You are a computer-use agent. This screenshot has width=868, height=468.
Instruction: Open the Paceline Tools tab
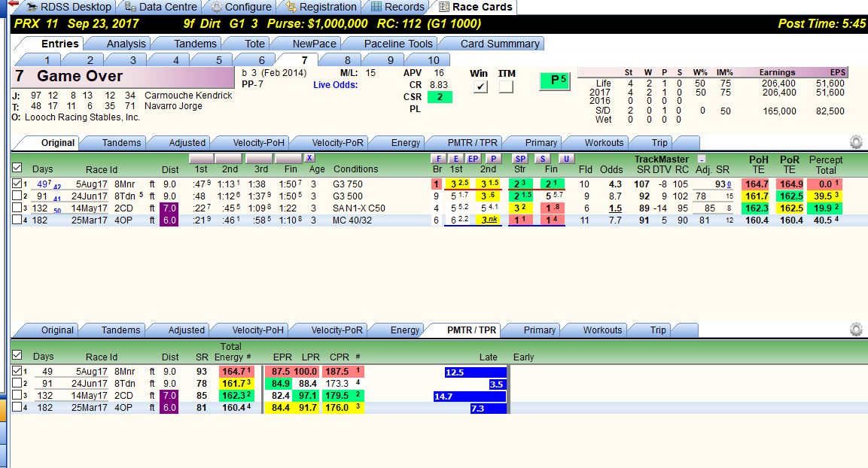(398, 44)
